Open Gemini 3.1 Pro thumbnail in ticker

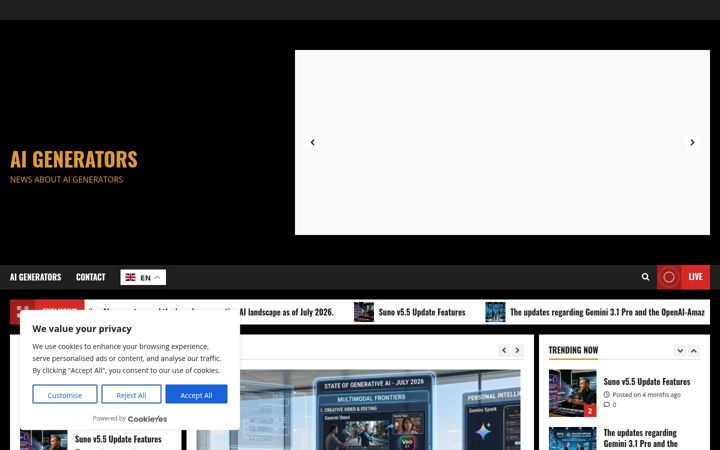tap(495, 312)
